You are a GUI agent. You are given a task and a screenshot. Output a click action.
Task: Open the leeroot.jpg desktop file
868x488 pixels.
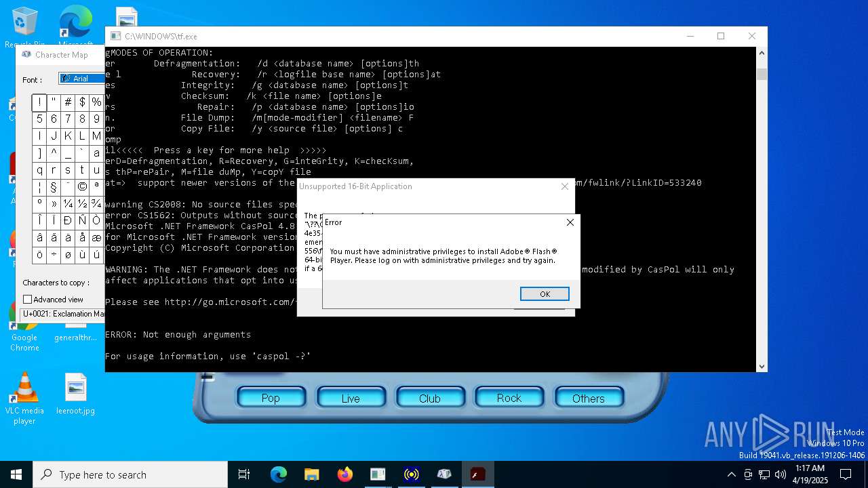(x=75, y=394)
